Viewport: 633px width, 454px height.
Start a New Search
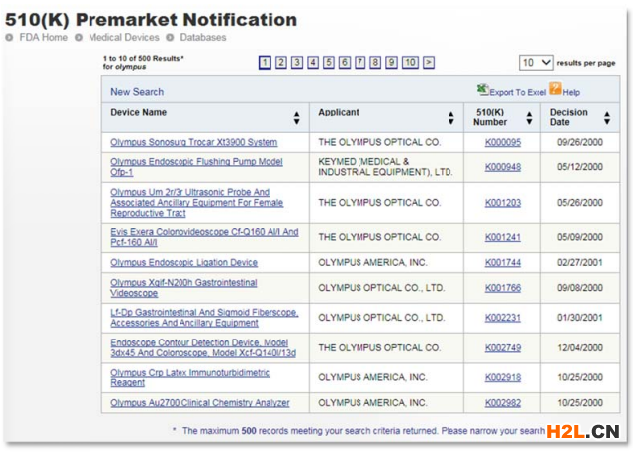pos(137,92)
